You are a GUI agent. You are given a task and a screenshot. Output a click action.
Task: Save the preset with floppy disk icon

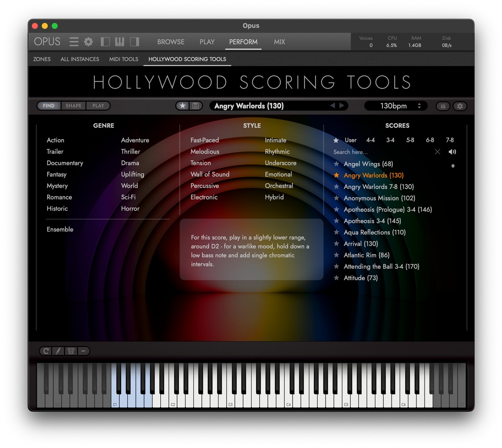pyautogui.click(x=195, y=106)
